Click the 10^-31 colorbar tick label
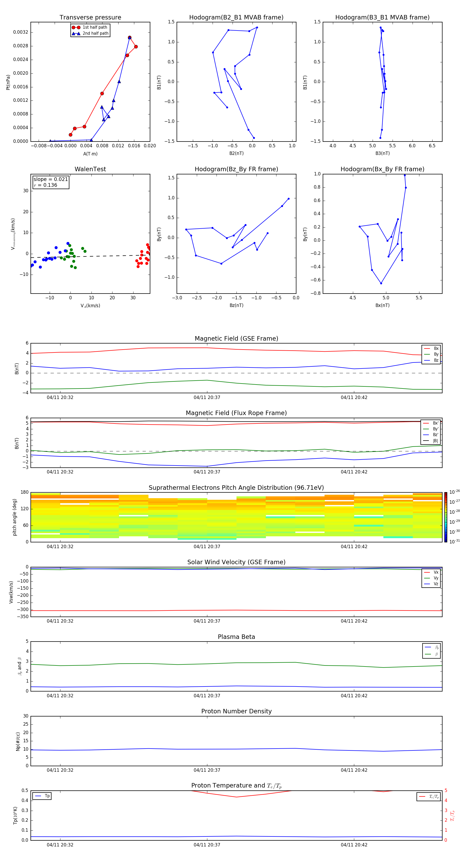 [455, 542]
